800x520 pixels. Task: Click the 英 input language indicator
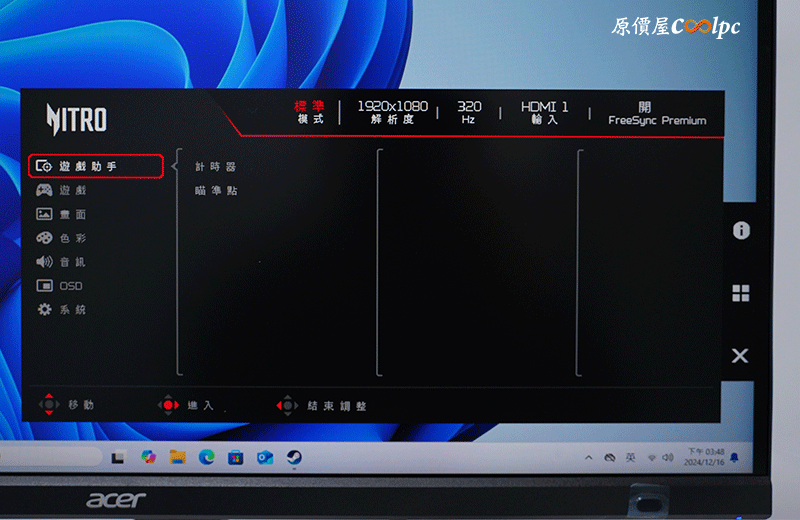631,457
